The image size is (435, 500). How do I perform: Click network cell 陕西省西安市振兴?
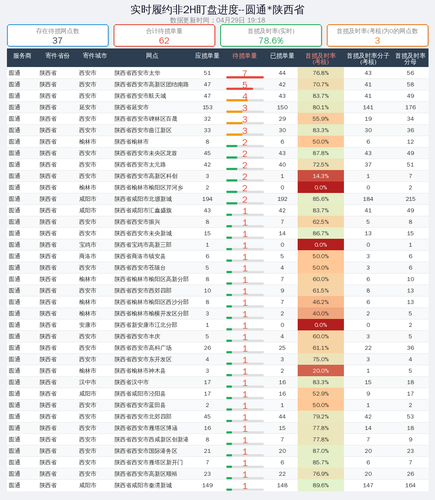tap(137, 222)
